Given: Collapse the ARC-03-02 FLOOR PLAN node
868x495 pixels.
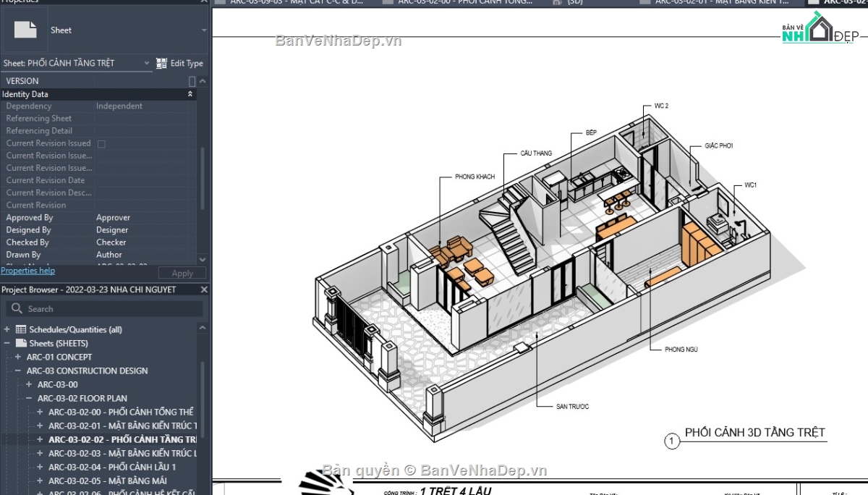Looking at the screenshot, I should (29, 398).
